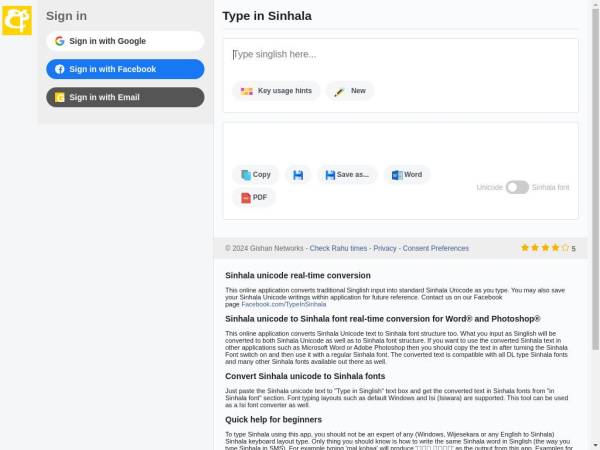Open the Save as... option
The width and height of the screenshot is (600, 450).
pos(346,175)
